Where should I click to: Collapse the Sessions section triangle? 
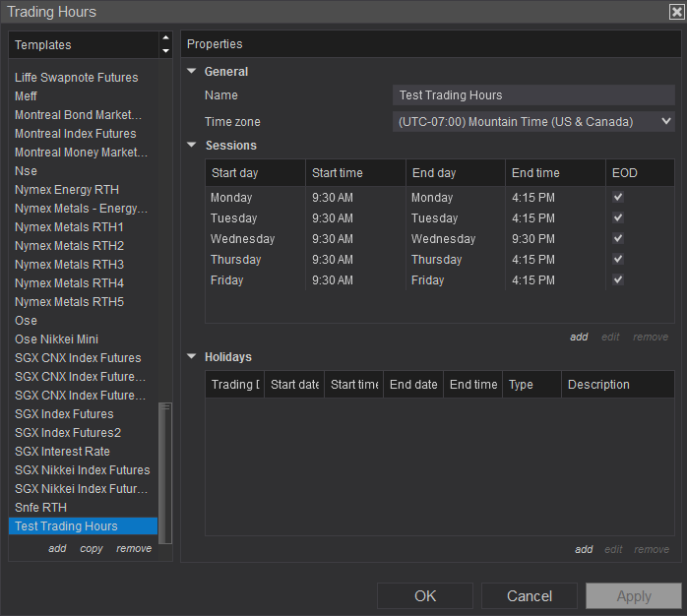click(x=191, y=146)
